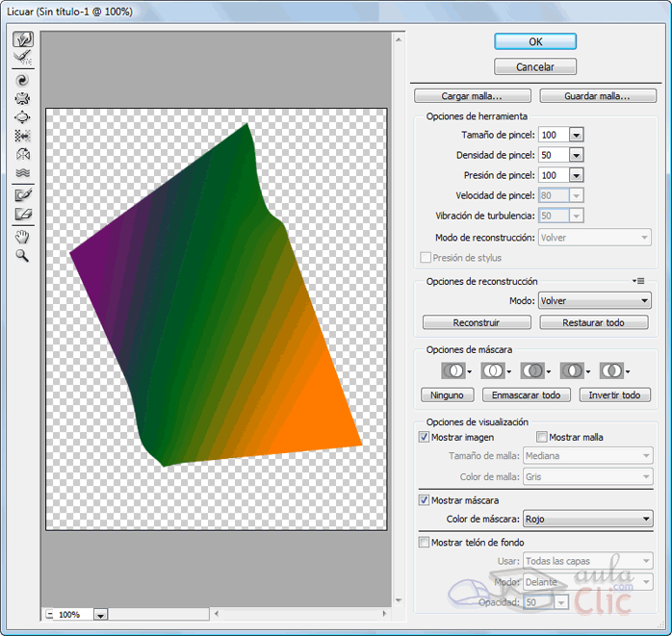Screen dimensions: 672x636
Task: Click the second mask option icon (add to selection)
Action: (493, 370)
